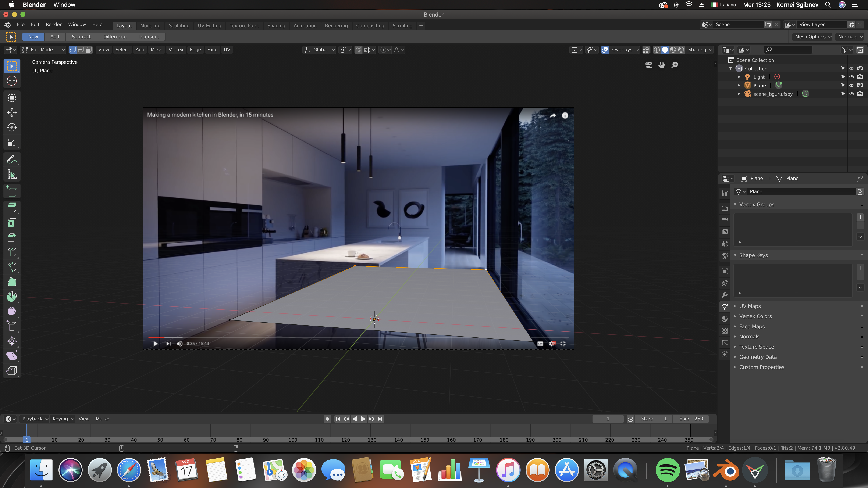Select the 3D Cursor tool

coord(12,81)
